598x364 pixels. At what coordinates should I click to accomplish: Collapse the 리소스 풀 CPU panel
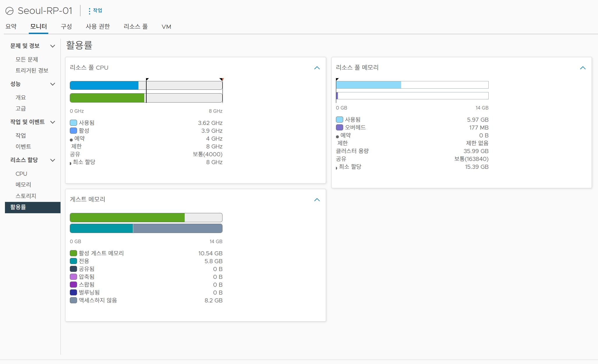coord(317,68)
